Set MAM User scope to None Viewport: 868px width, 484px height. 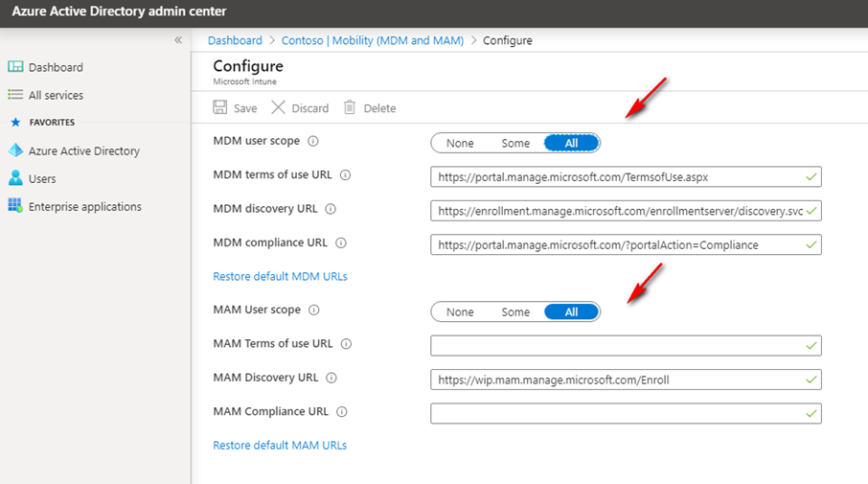coord(460,311)
